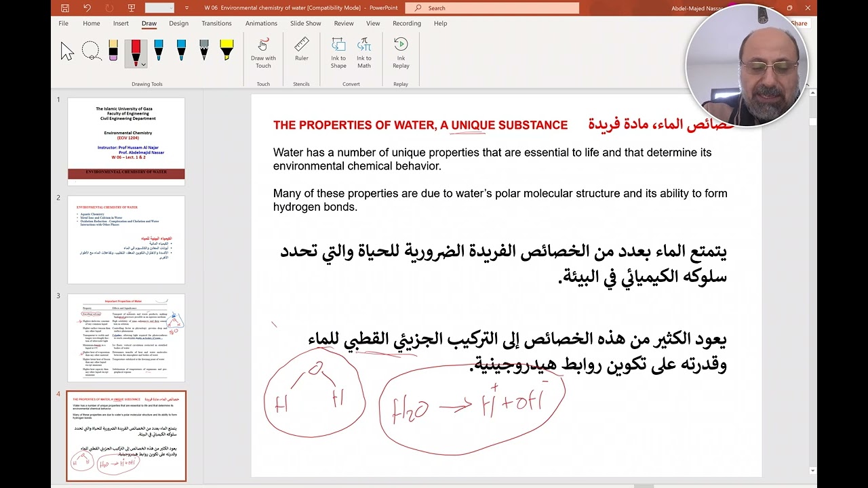
Task: Click paragraph starting 'Many of these properties'
Action: point(500,200)
